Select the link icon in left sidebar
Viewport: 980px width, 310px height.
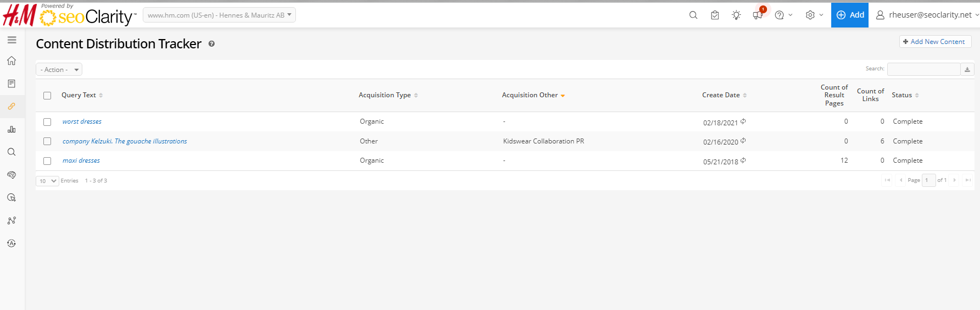click(12, 106)
